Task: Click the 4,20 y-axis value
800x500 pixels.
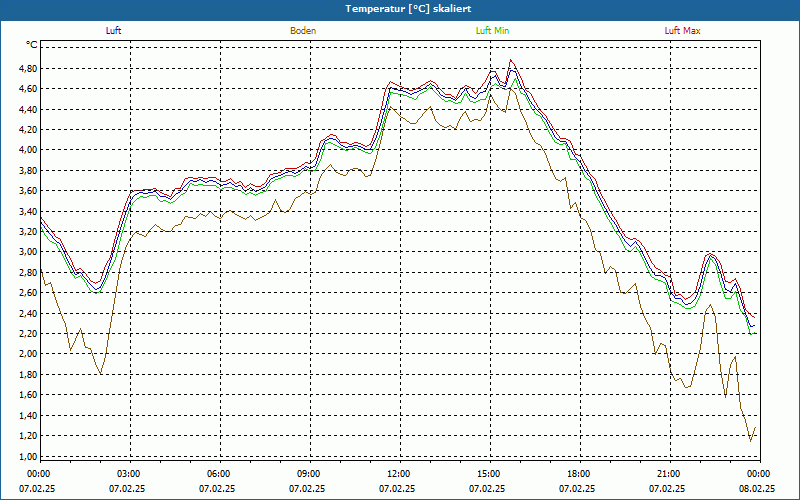Action: [x=29, y=130]
